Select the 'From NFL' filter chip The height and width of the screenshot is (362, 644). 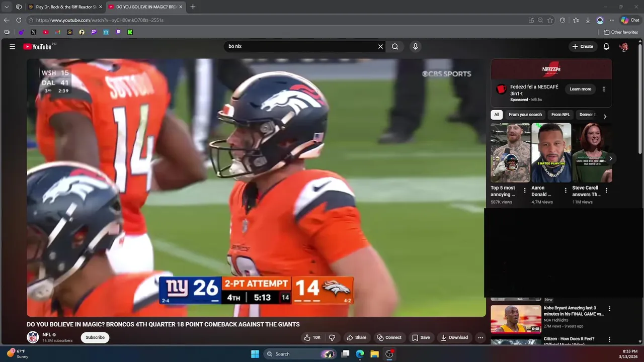click(x=560, y=115)
